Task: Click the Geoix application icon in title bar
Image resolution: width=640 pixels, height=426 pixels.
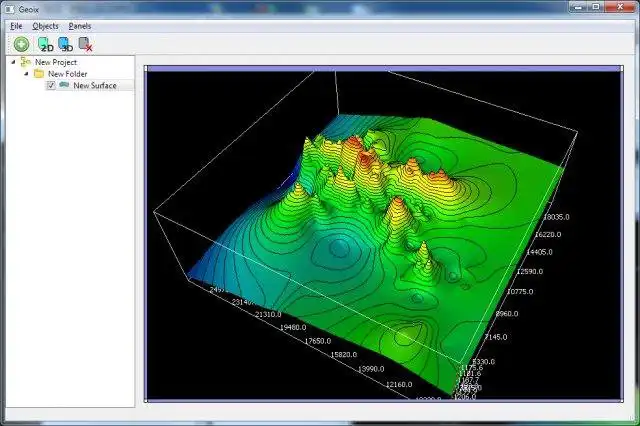Action: coord(10,9)
